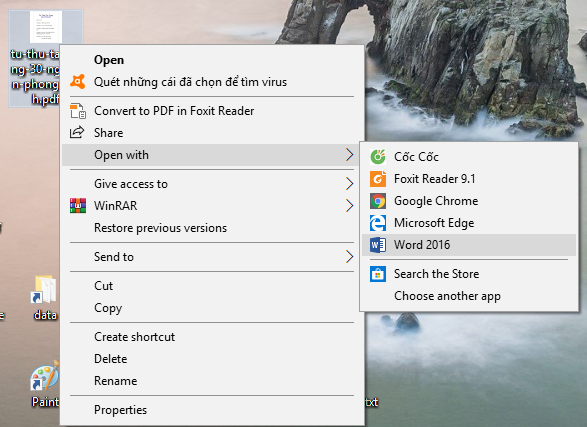
Task: Click the WinRAR books icon
Action: [x=78, y=205]
